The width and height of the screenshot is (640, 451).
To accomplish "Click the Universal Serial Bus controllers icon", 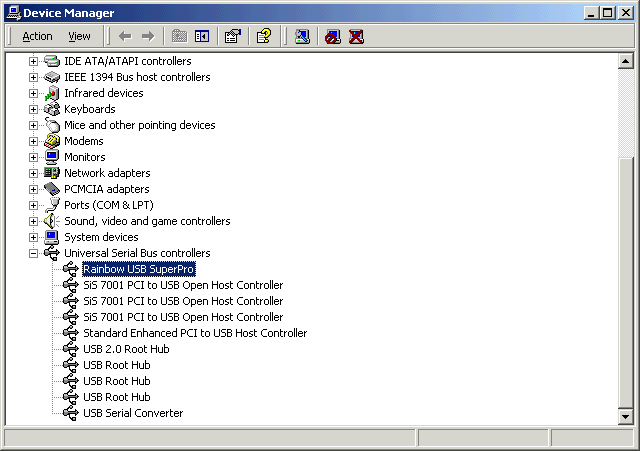I will click(52, 253).
